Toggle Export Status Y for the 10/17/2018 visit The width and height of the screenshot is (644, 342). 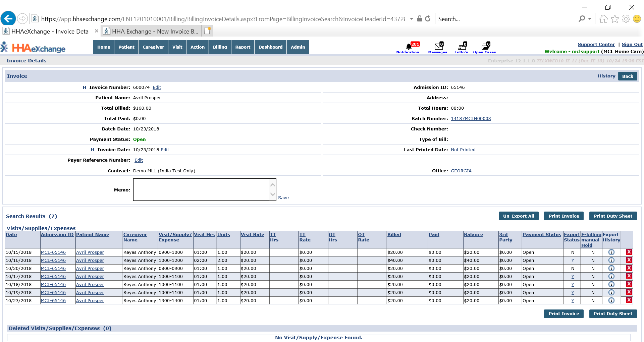point(572,276)
